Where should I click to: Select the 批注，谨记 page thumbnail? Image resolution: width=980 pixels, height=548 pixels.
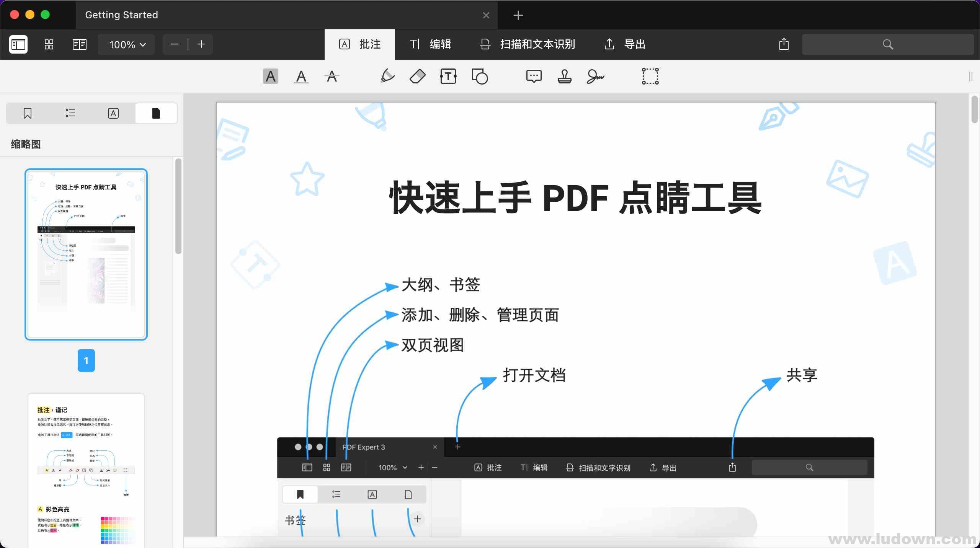[86, 471]
